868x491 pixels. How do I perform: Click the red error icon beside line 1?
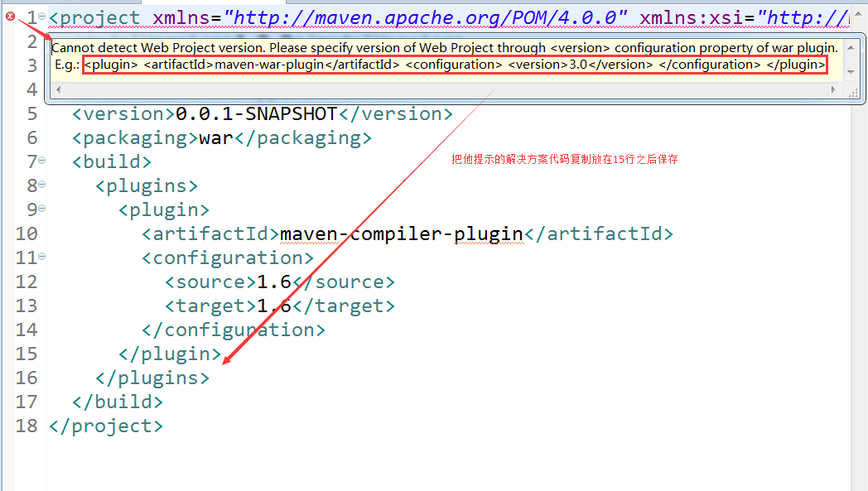coord(9,16)
